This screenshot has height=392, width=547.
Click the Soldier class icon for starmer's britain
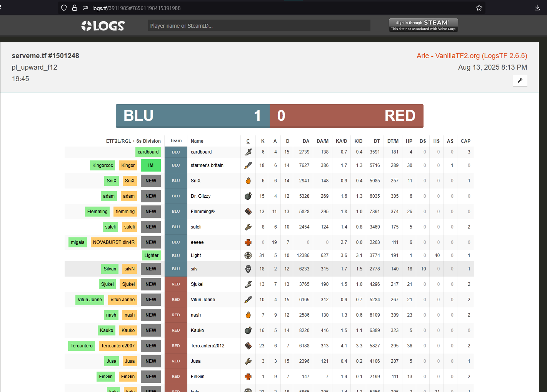pos(248,165)
